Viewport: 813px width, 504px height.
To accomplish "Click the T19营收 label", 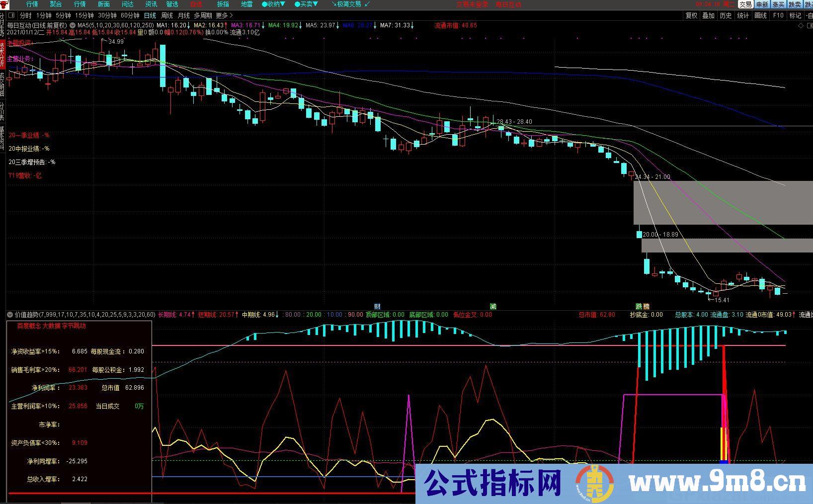I will (x=25, y=175).
